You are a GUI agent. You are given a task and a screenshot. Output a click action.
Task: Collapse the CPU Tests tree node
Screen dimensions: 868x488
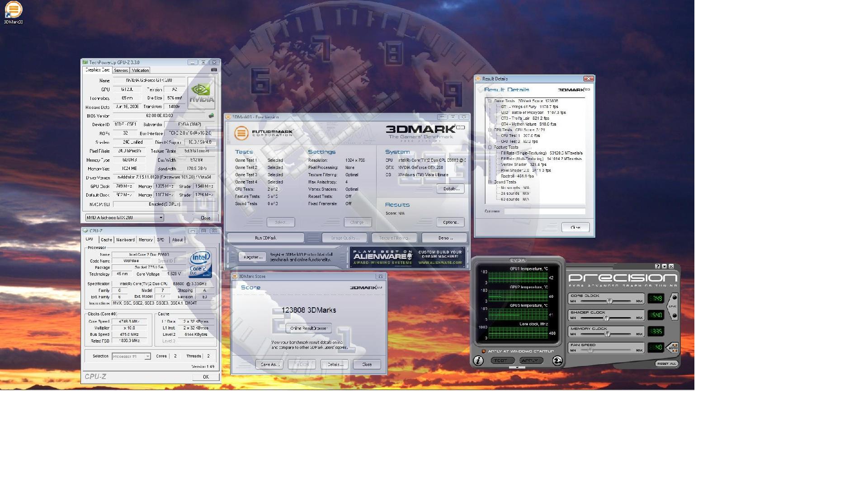click(x=490, y=130)
